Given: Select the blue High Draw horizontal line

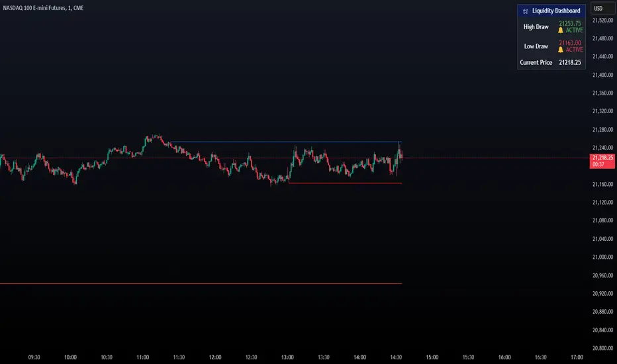Looking at the screenshot, I should tap(286, 142).
